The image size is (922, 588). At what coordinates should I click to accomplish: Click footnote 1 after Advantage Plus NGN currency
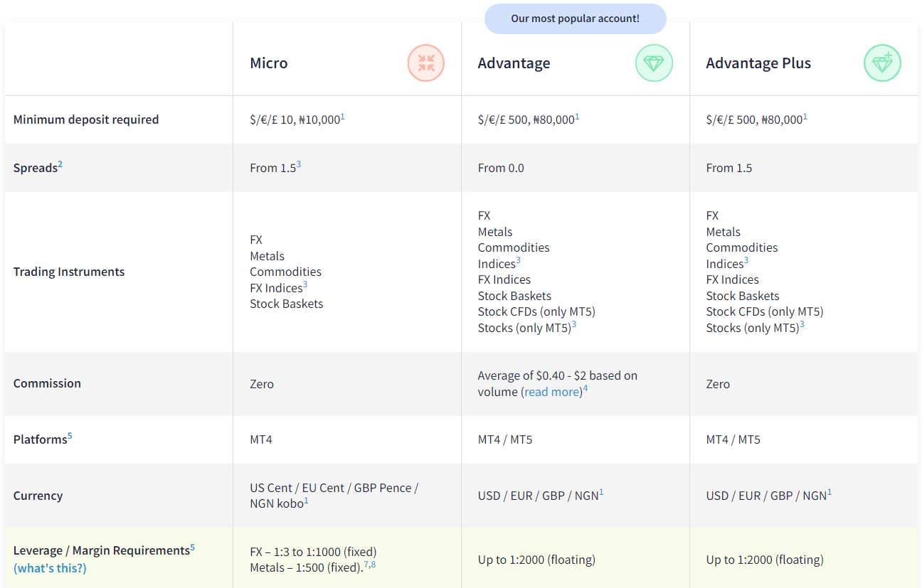pos(830,492)
